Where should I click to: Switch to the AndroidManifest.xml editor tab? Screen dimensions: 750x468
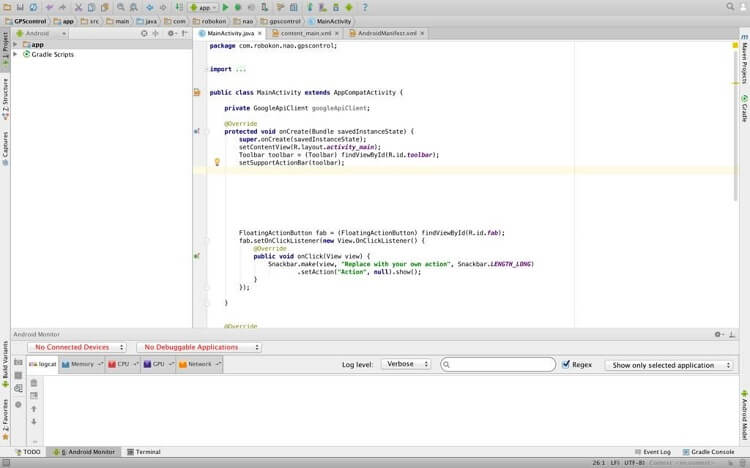(x=387, y=33)
